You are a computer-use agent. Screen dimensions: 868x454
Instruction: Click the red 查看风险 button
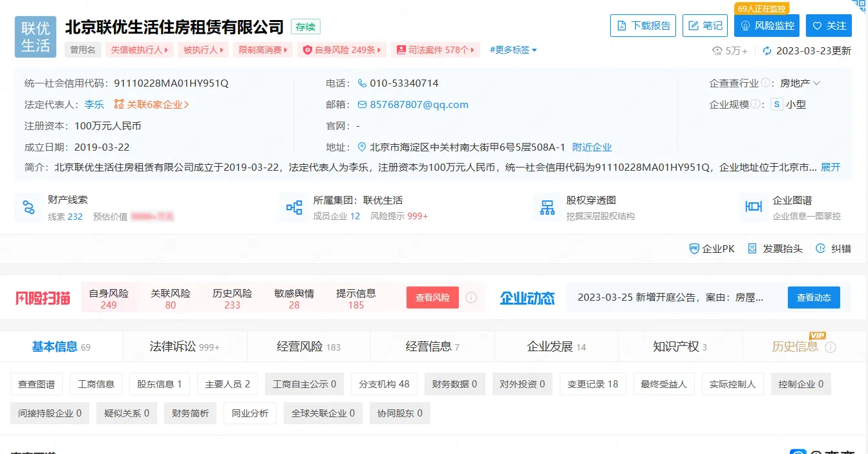coord(432,297)
